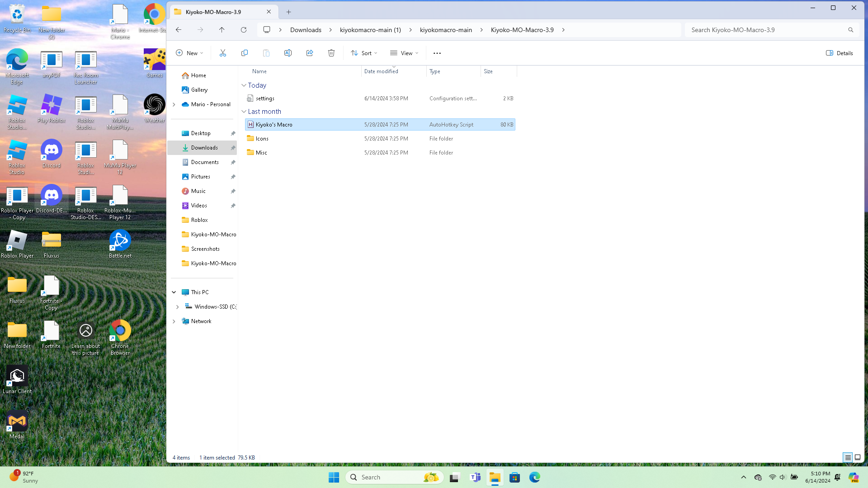Open the New item button menu
The width and height of the screenshot is (868, 488).
189,53
